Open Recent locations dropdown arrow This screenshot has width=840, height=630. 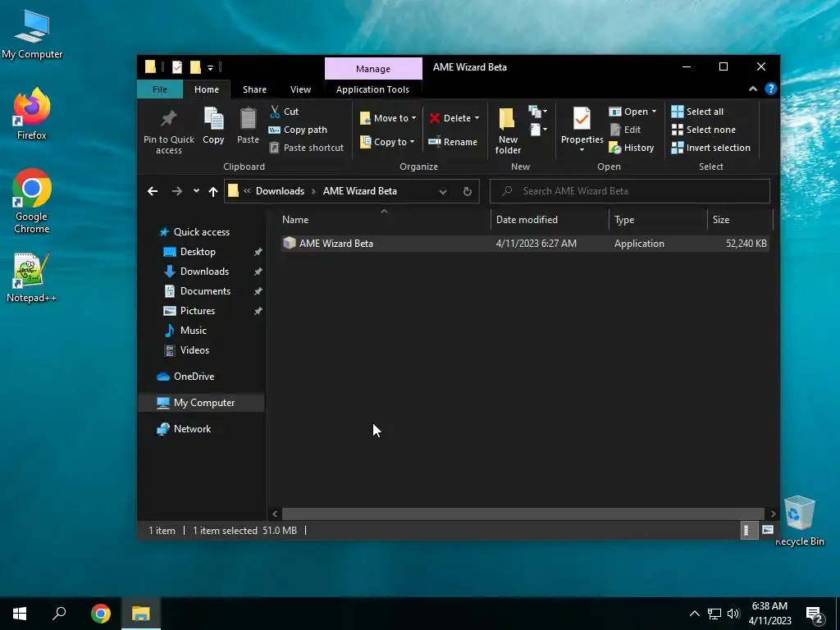point(196,191)
